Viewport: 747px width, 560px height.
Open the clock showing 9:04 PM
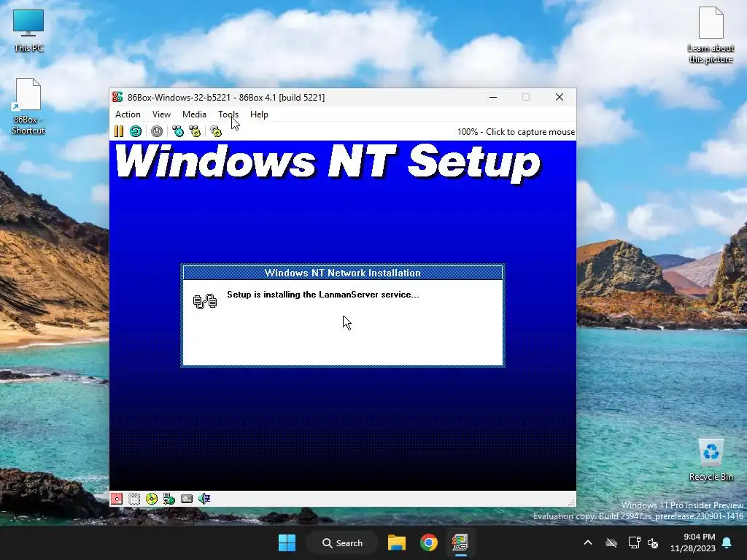click(693, 542)
